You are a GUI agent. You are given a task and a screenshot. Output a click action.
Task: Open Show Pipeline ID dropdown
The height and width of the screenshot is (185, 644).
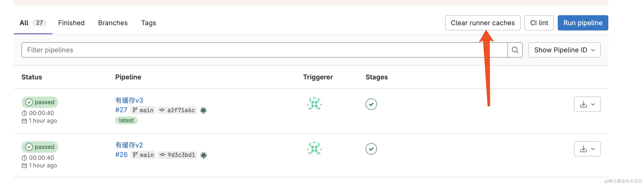pos(564,50)
